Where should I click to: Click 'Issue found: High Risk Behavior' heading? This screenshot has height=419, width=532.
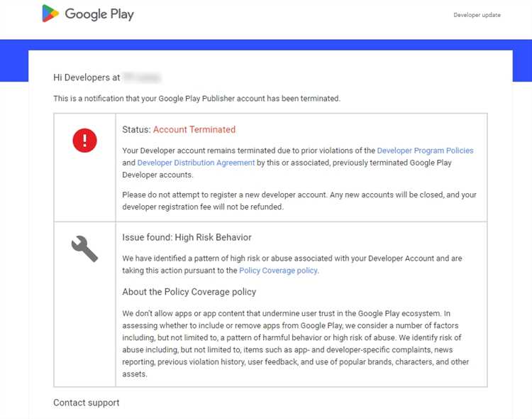187,237
